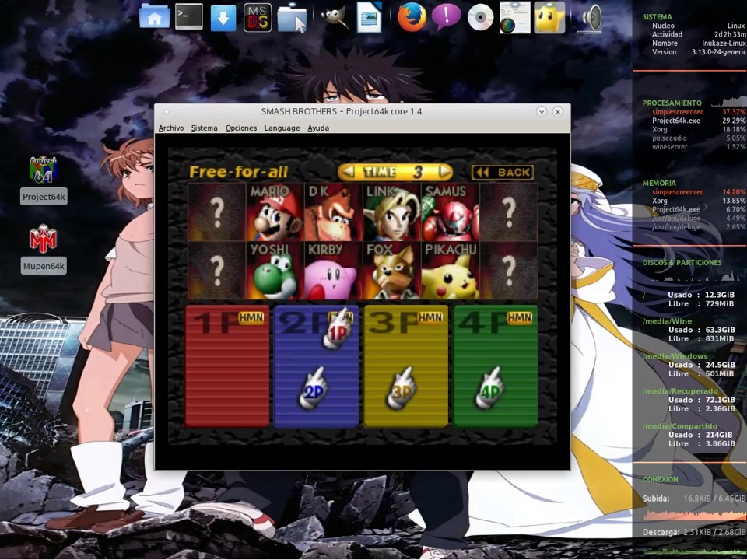This screenshot has width=747, height=560.
Task: Open the Ayuda menu
Action: (x=318, y=128)
